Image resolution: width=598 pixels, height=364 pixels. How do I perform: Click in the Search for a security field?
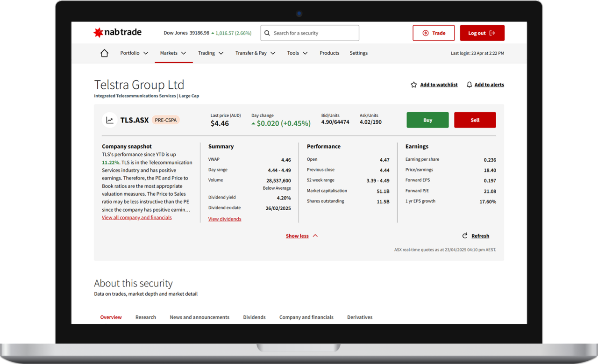(x=313, y=33)
